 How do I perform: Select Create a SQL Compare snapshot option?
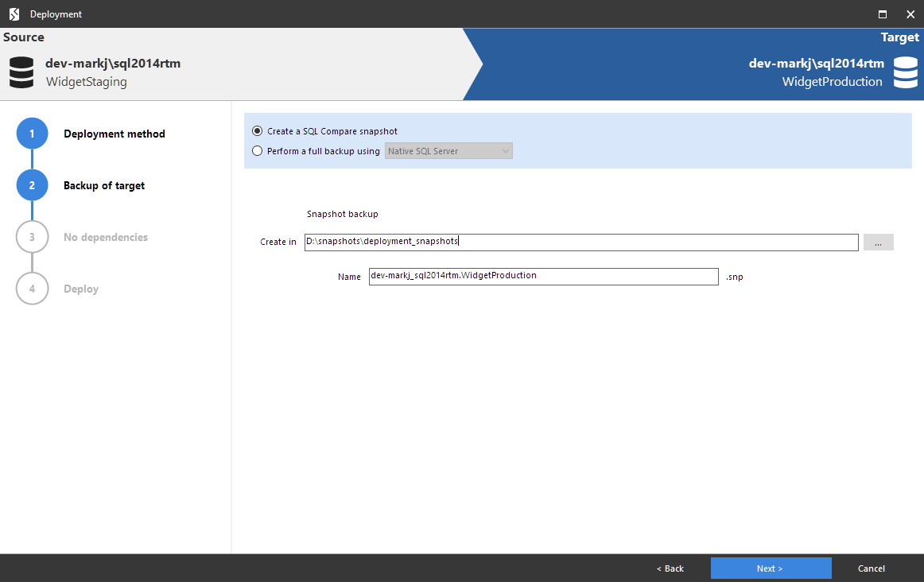pos(257,130)
